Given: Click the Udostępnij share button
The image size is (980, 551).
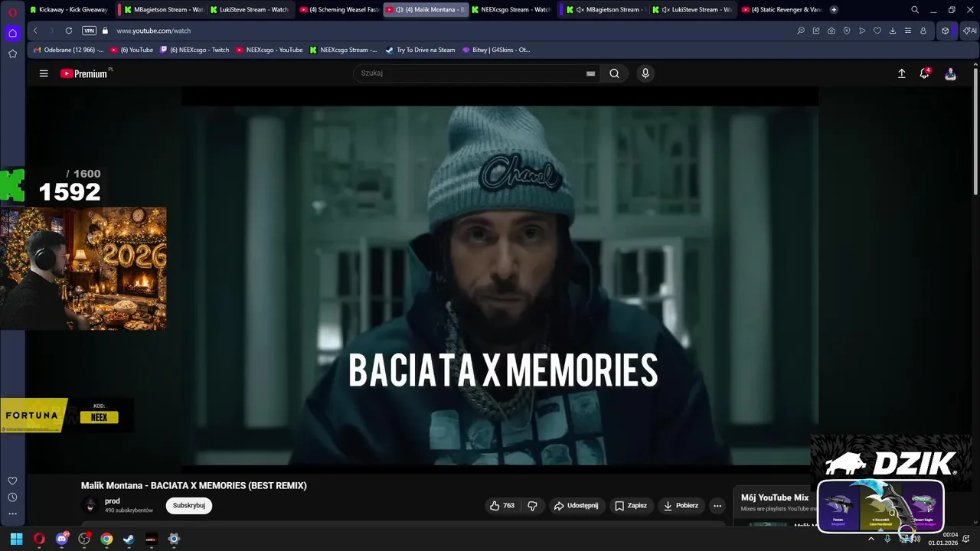Looking at the screenshot, I should [x=577, y=505].
